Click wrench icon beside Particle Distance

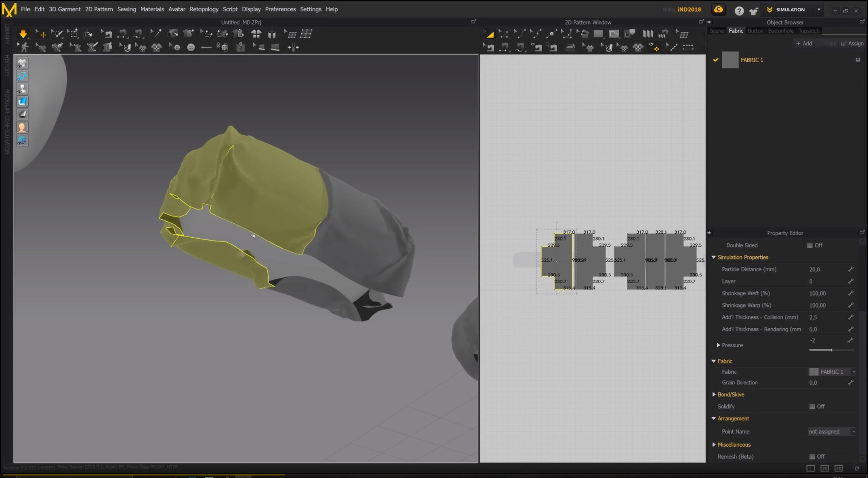click(850, 269)
